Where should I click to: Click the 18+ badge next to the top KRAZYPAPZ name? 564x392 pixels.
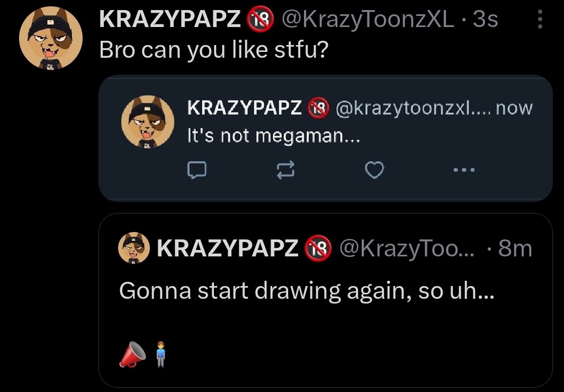[x=259, y=19]
